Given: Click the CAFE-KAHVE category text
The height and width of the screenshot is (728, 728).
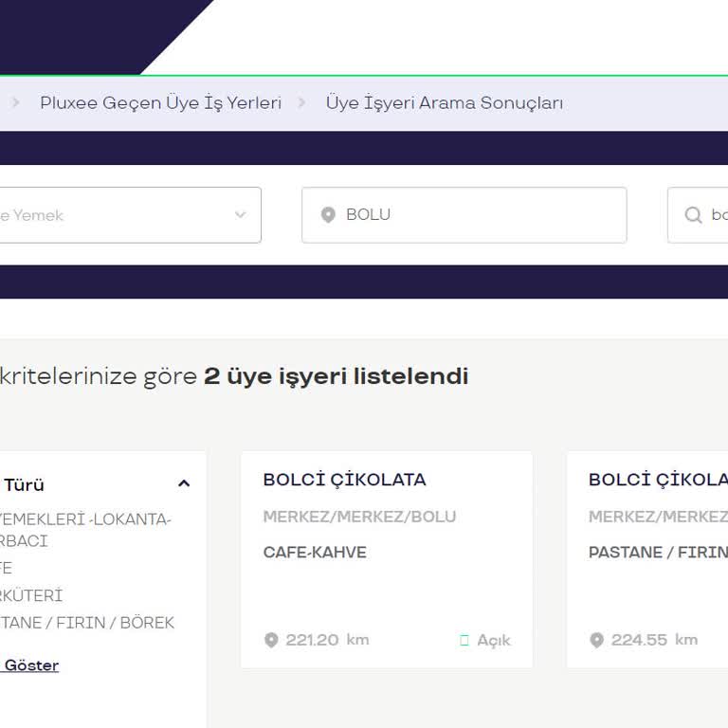Looking at the screenshot, I should (315, 552).
